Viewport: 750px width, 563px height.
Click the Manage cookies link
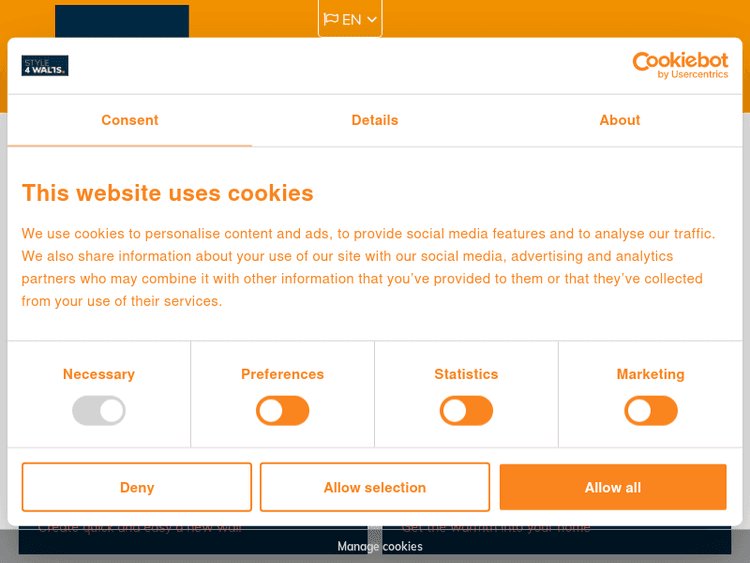[x=380, y=546]
